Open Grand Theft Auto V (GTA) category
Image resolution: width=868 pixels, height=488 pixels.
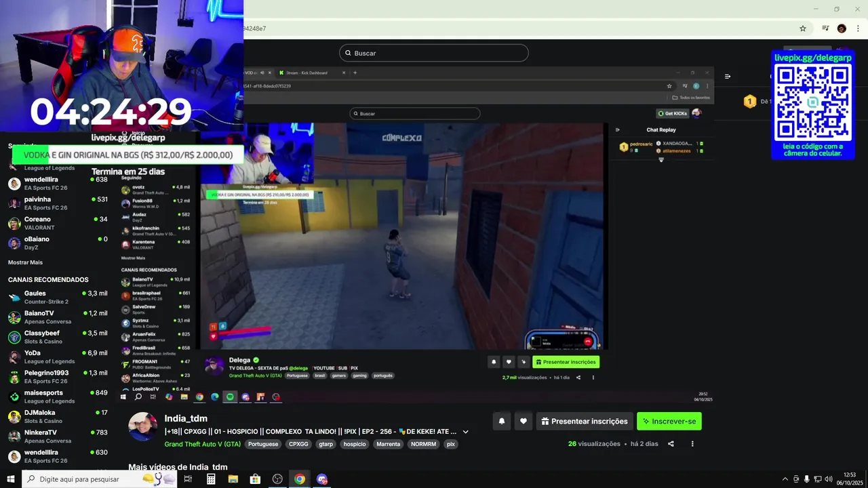[202, 445]
